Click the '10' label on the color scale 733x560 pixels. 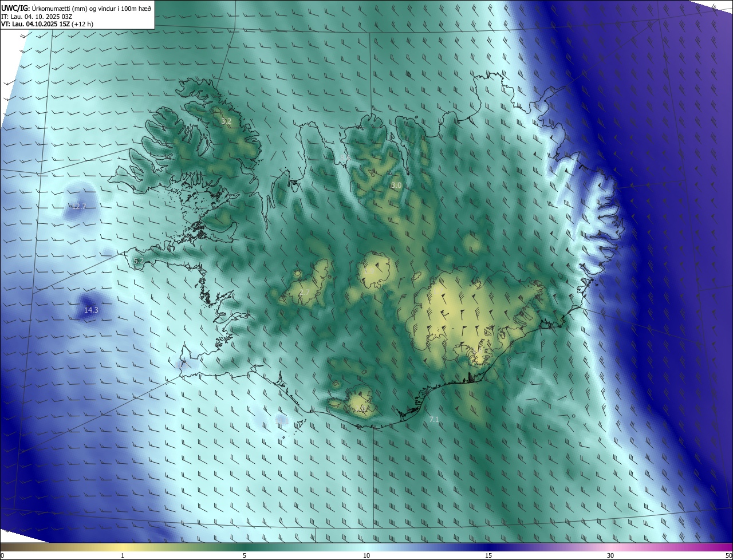[366, 556]
